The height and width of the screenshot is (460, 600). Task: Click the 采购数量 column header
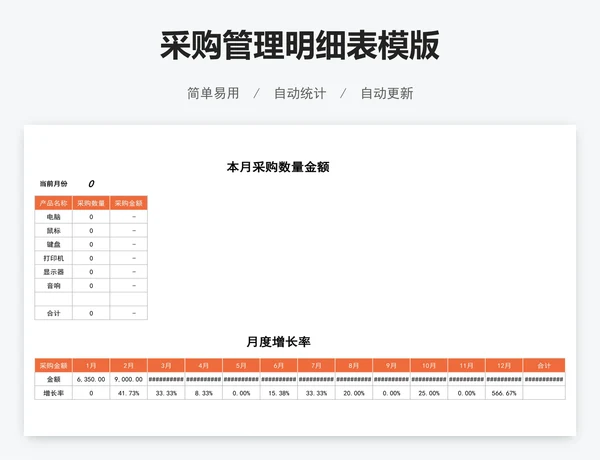coord(91,203)
